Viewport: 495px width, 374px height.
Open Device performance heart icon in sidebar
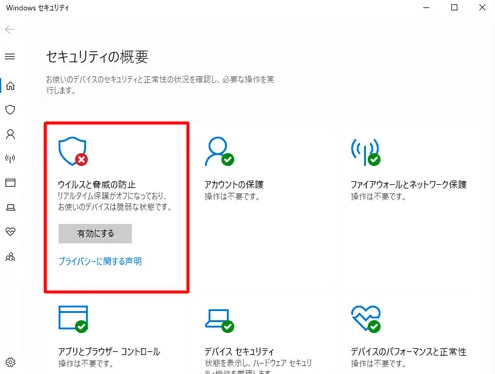coord(10,231)
